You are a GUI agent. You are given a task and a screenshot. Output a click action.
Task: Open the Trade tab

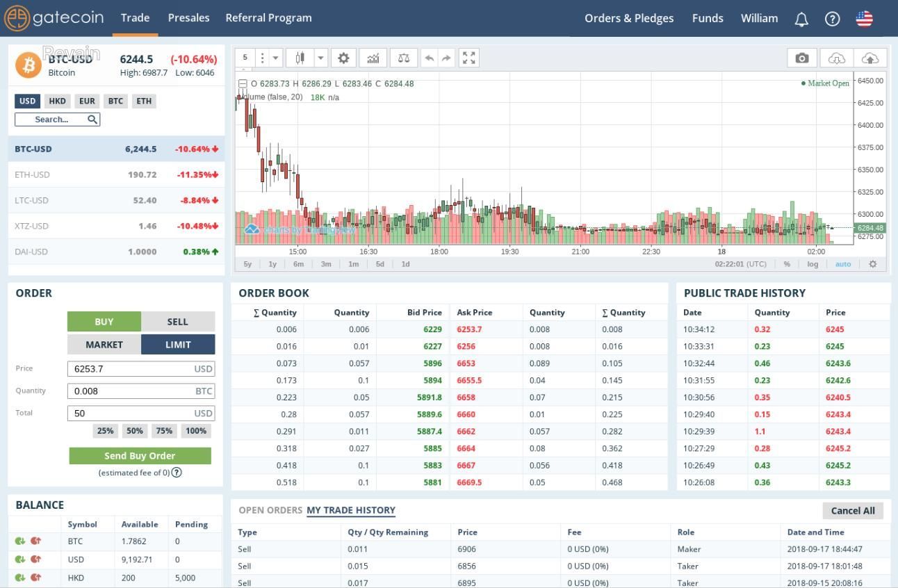[135, 18]
